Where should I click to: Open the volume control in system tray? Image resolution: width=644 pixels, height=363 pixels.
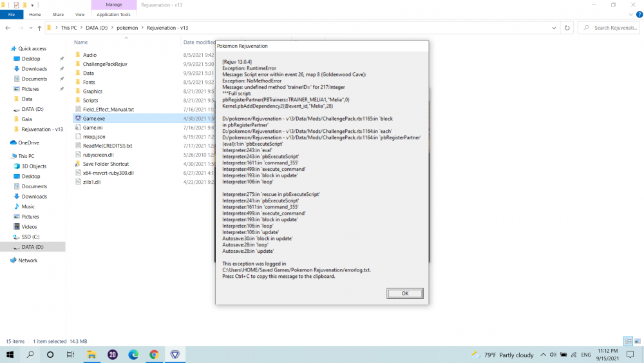pyautogui.click(x=553, y=355)
